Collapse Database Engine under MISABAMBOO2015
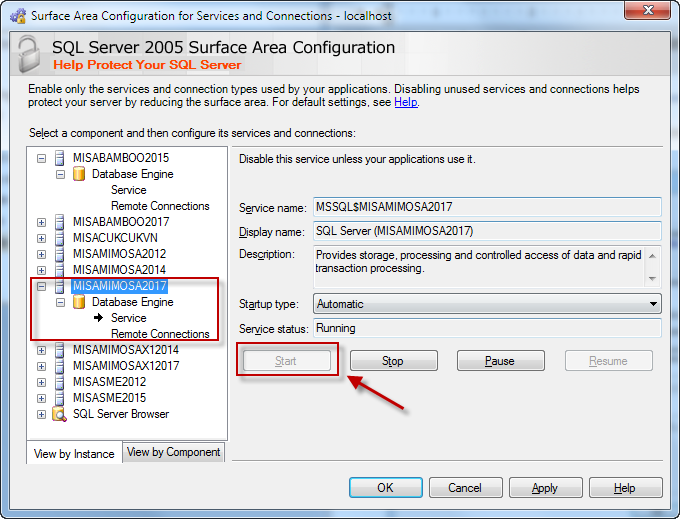Screen dimensions: 680x519 pyautogui.click(x=60, y=174)
